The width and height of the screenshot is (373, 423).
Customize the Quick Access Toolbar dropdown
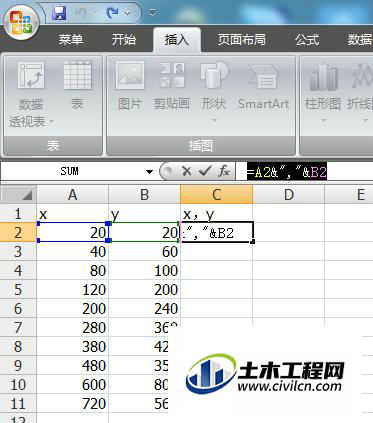tap(152, 13)
